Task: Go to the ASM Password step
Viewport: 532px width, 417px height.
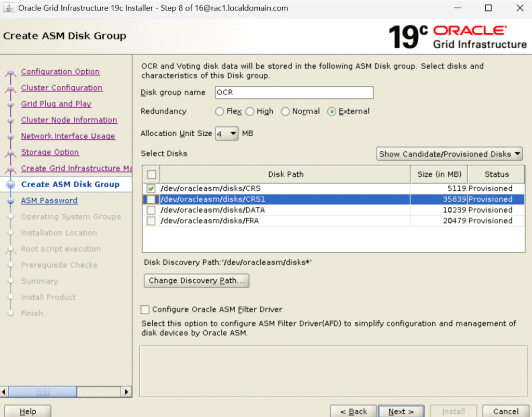Action: click(x=49, y=201)
